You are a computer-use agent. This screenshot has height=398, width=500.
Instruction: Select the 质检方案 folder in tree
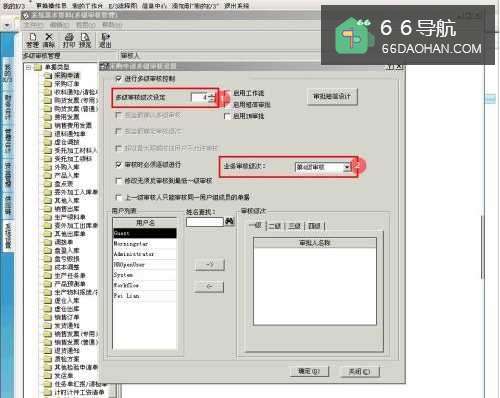67,359
